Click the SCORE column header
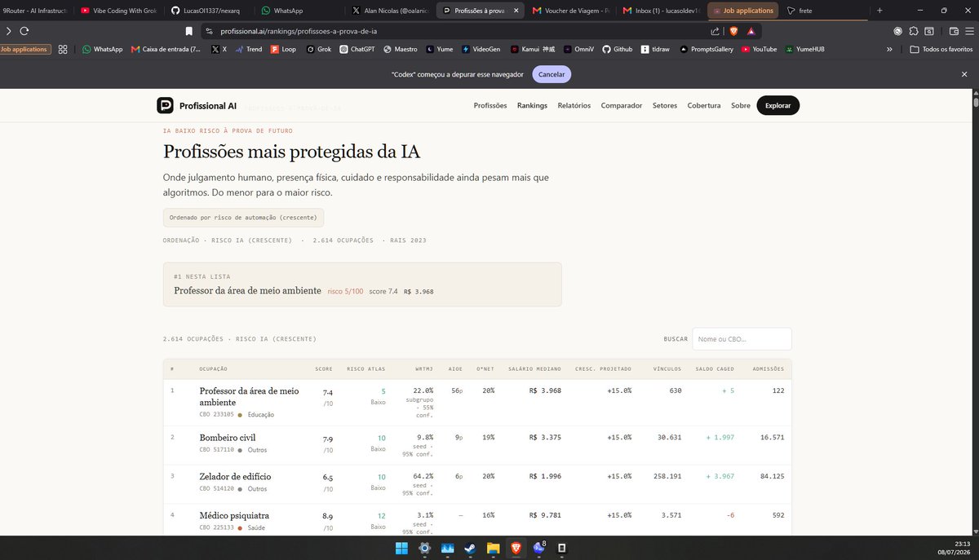Screen dimensions: 979x560 coord(323,369)
